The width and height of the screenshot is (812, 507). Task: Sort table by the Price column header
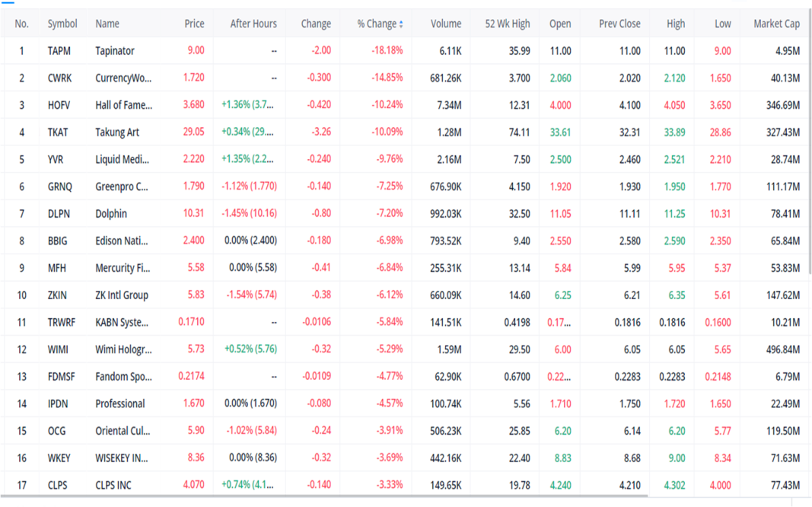pyautogui.click(x=194, y=24)
